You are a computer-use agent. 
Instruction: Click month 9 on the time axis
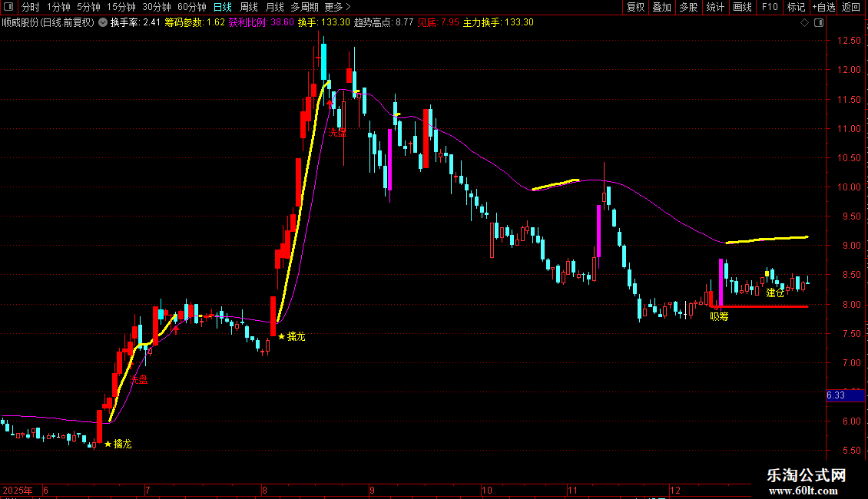[x=372, y=490]
